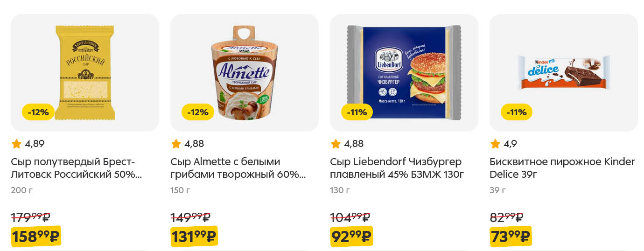
Task: Click the star icon on Liebendorf rating
Action: 336,144
